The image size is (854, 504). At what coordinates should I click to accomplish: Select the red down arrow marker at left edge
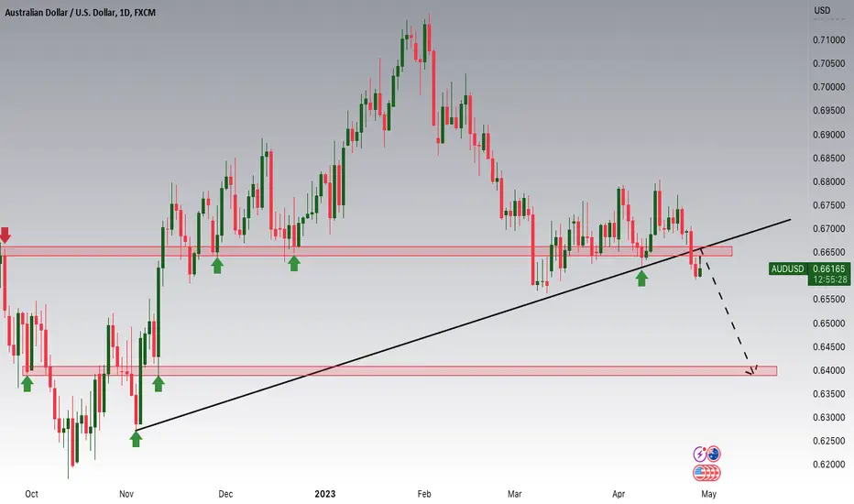coord(5,235)
